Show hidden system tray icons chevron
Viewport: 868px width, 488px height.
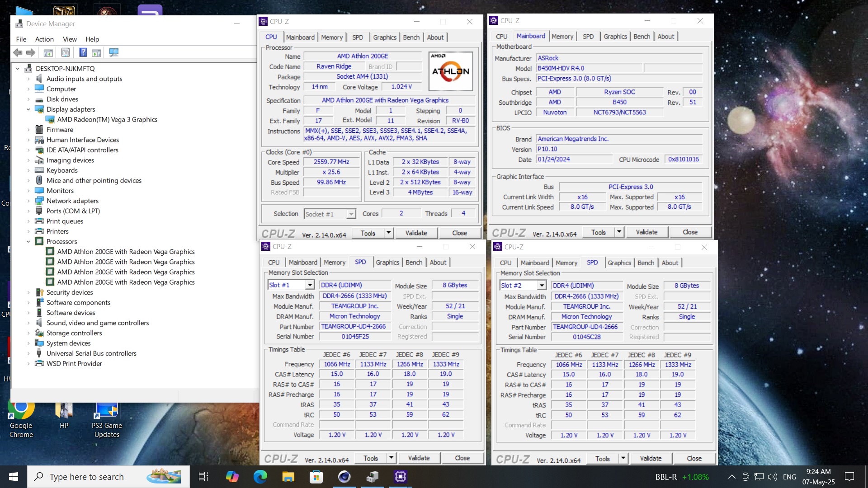point(732,477)
